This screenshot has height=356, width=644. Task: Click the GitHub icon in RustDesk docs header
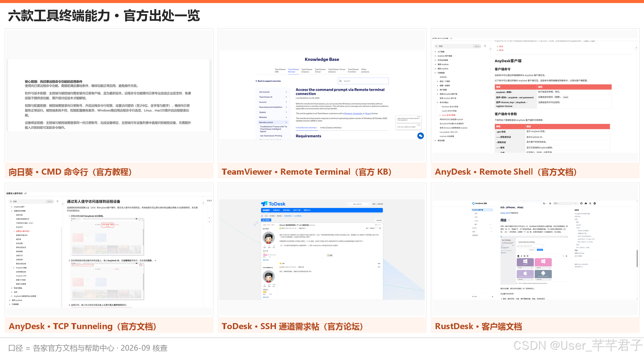click(581, 203)
